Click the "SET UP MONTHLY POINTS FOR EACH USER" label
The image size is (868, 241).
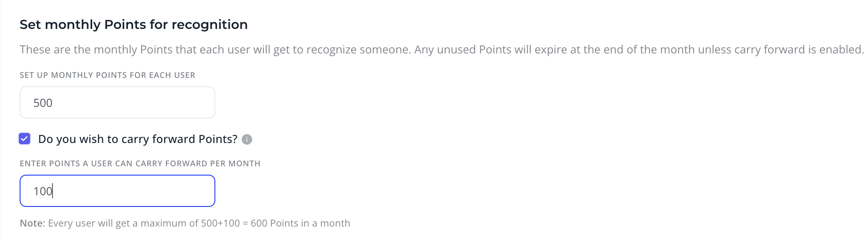pyautogui.click(x=107, y=75)
